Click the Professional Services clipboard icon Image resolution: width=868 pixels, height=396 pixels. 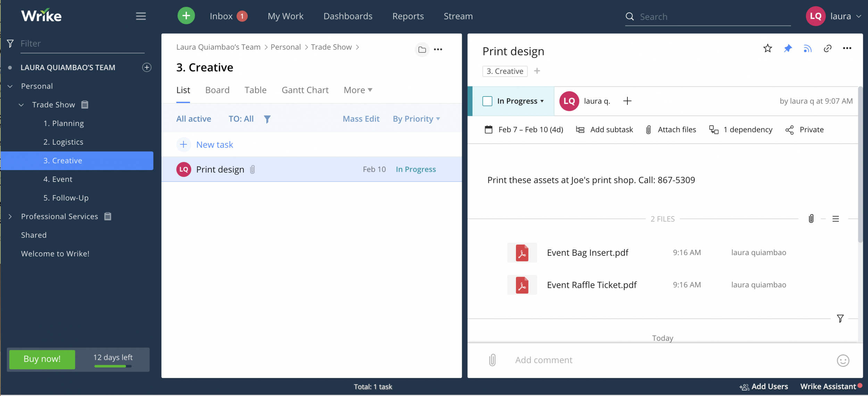[x=108, y=216]
